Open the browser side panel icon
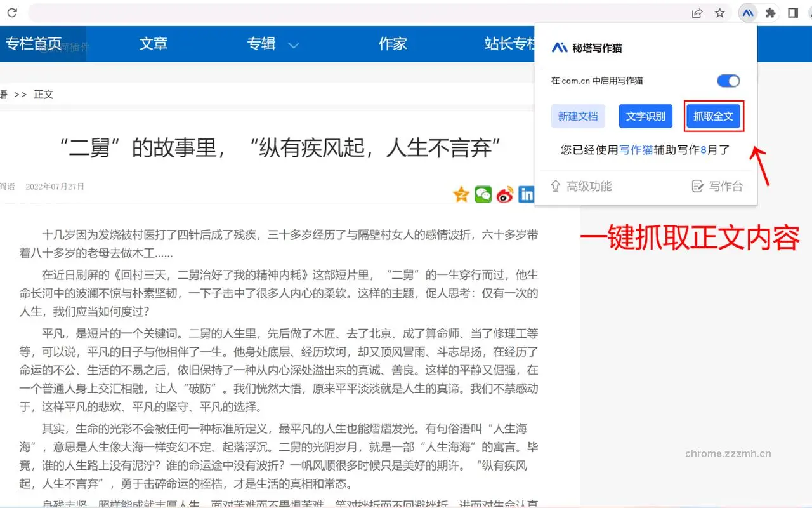812x508 pixels. click(x=793, y=13)
